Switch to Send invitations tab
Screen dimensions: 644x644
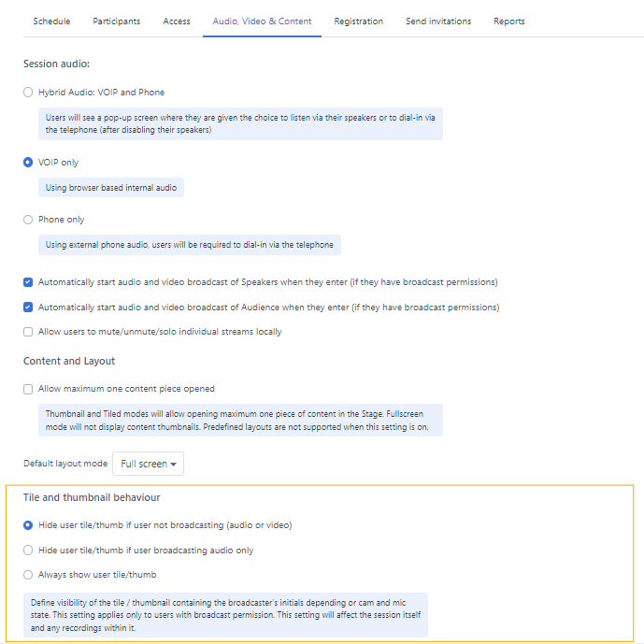pyautogui.click(x=438, y=21)
